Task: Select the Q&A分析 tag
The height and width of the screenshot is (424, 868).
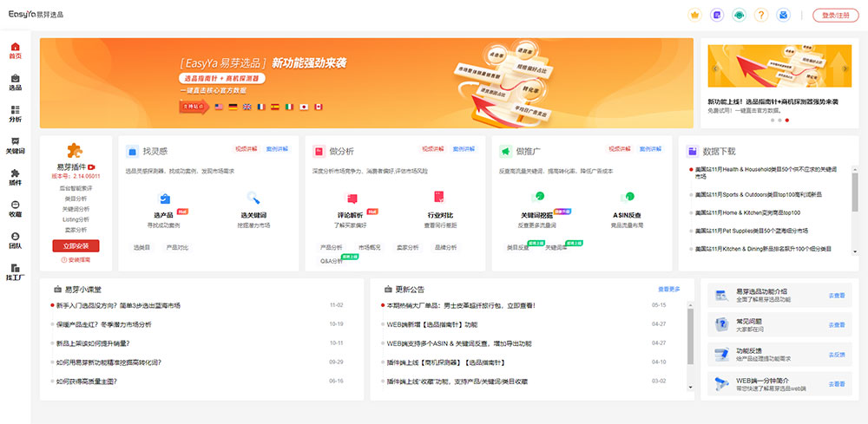Action: click(331, 261)
